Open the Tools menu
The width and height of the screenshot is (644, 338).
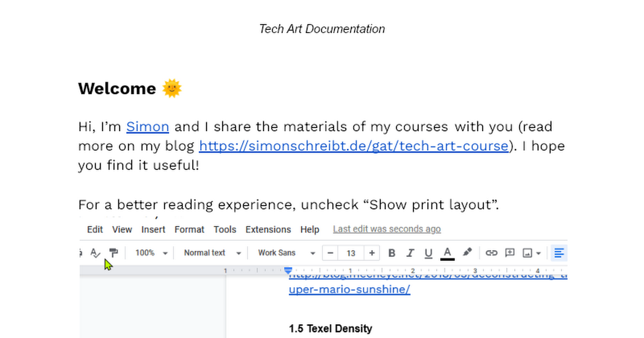pos(225,229)
